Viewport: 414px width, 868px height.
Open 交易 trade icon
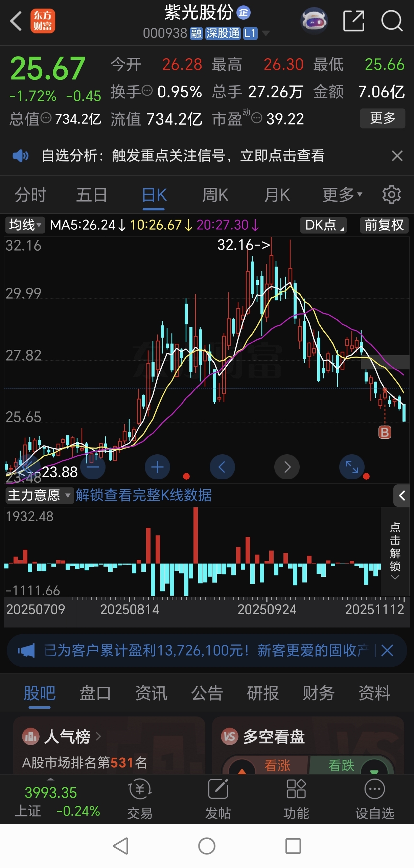tap(140, 800)
